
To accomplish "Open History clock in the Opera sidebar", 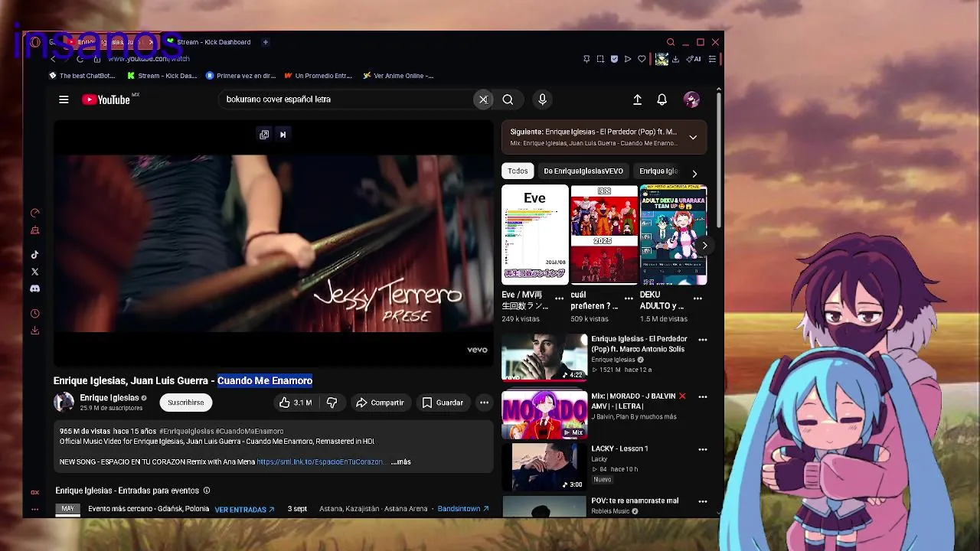I will [34, 314].
